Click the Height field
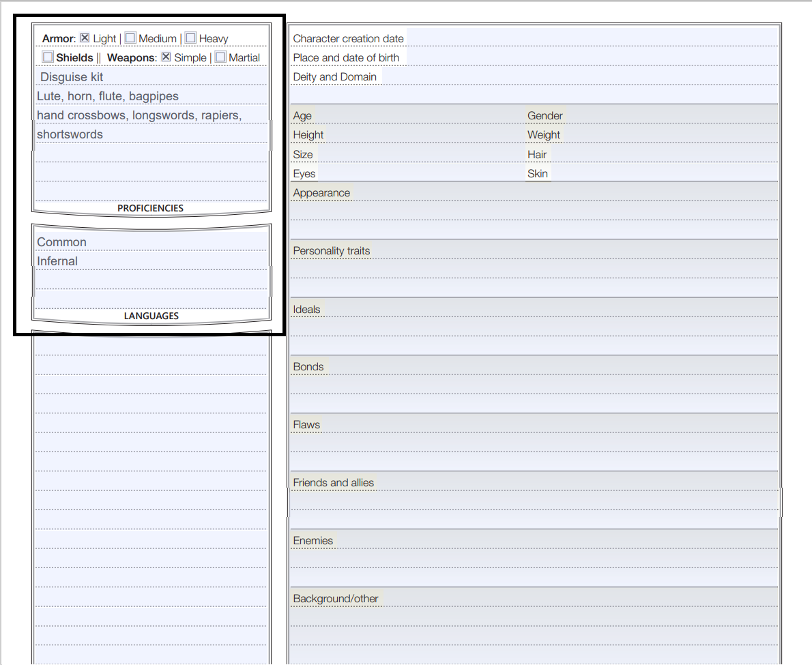 pos(424,134)
